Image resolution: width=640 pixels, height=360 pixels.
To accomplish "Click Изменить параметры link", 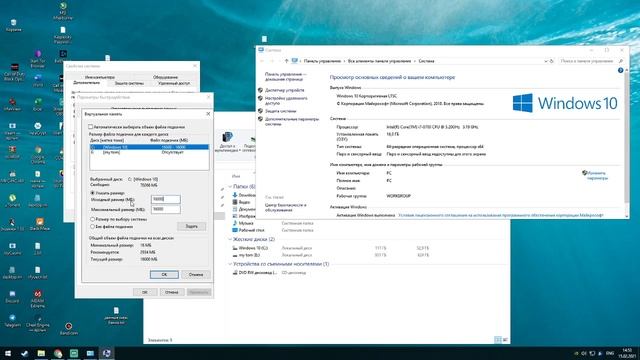I will pos(597,176).
